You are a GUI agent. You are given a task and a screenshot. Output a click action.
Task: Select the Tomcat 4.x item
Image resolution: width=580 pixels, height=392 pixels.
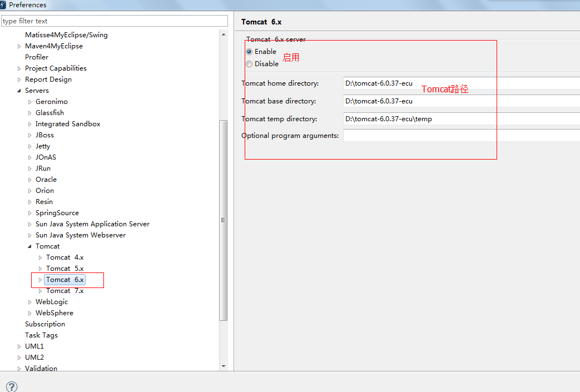[x=65, y=257]
